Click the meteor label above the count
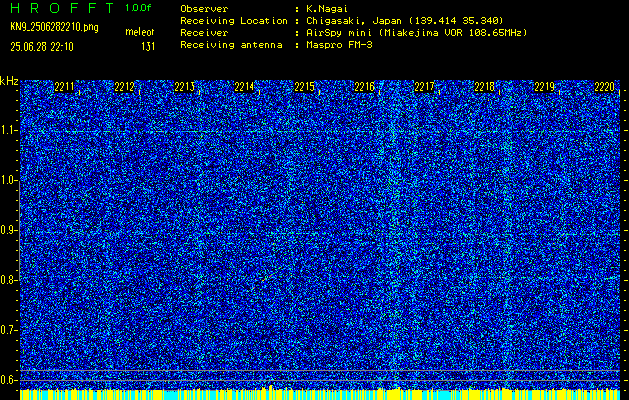 140,32
